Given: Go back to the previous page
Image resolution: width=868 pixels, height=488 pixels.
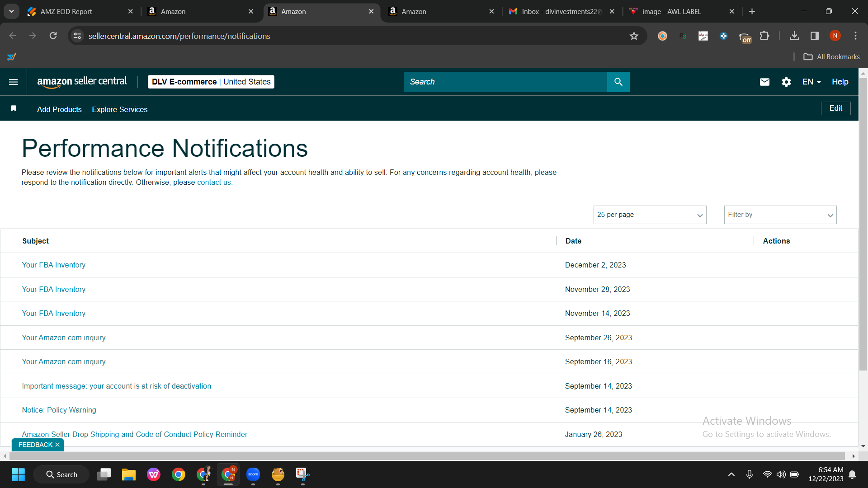Looking at the screenshot, I should tap(13, 36).
